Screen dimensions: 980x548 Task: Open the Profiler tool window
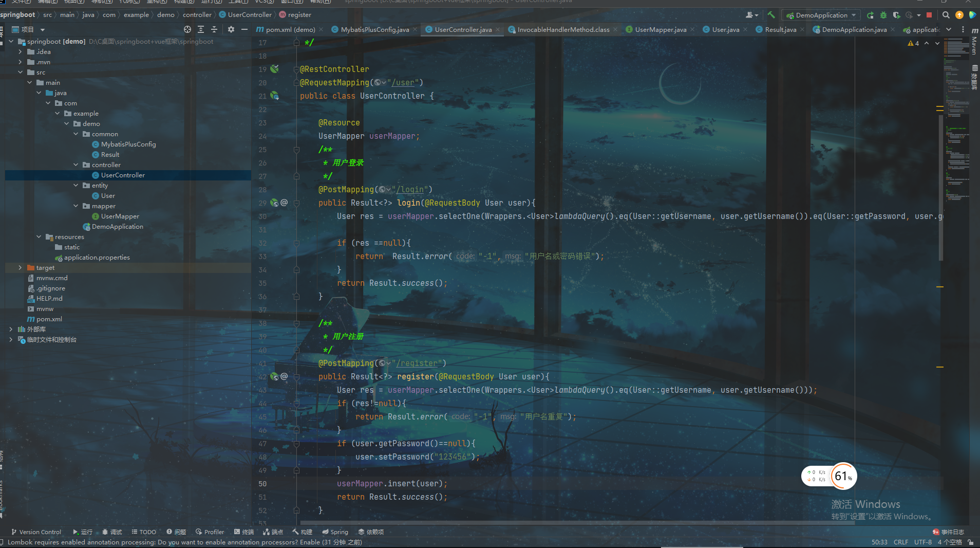pos(210,532)
